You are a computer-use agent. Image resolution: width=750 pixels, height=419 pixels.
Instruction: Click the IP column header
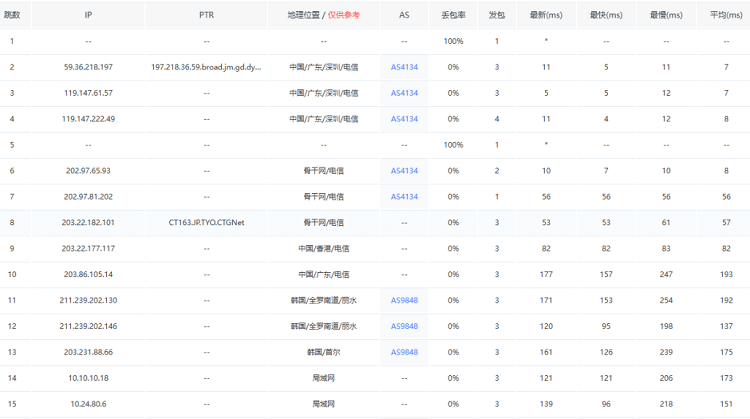(x=88, y=15)
